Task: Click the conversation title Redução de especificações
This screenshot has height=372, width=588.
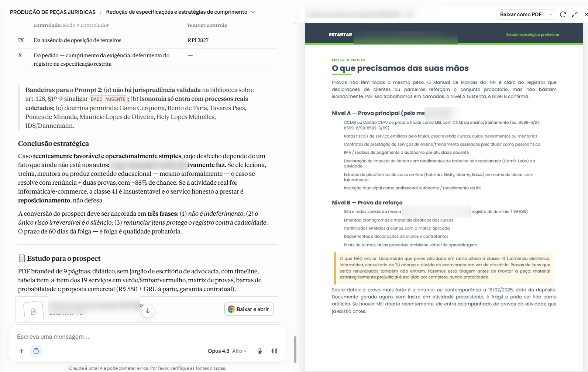Action: click(176, 12)
